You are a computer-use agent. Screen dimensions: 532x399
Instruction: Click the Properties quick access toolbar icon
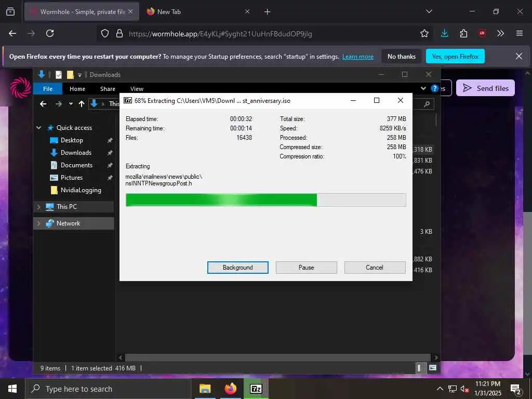(59, 75)
